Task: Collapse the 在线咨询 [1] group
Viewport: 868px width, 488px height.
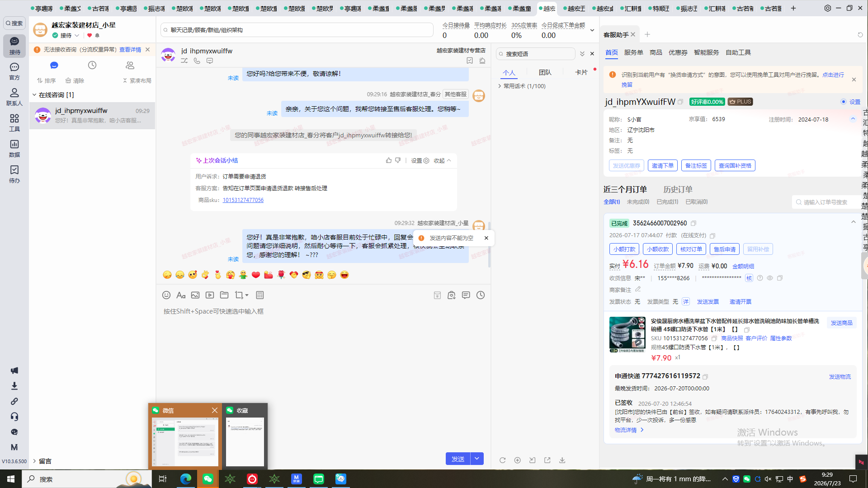Action: point(34,95)
